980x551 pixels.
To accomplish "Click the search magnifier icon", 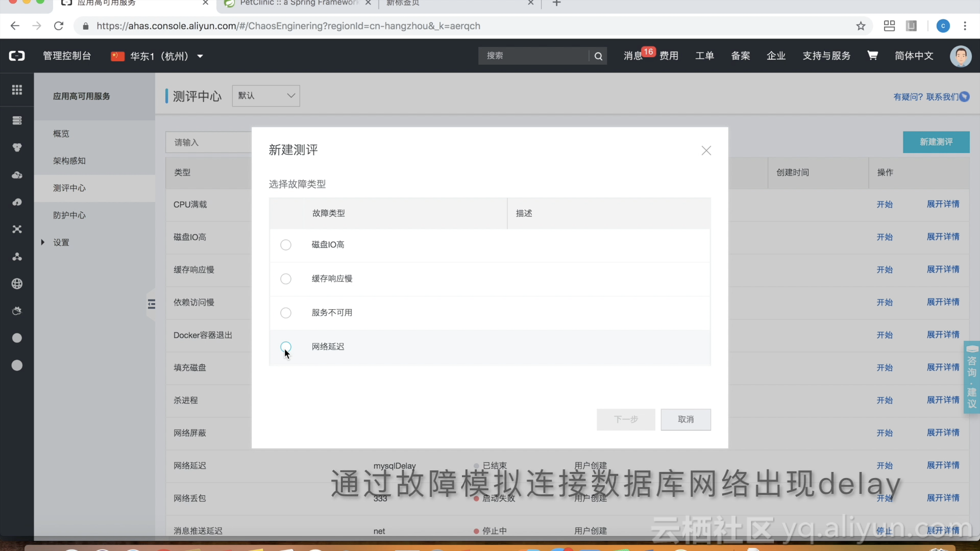I will pyautogui.click(x=598, y=56).
